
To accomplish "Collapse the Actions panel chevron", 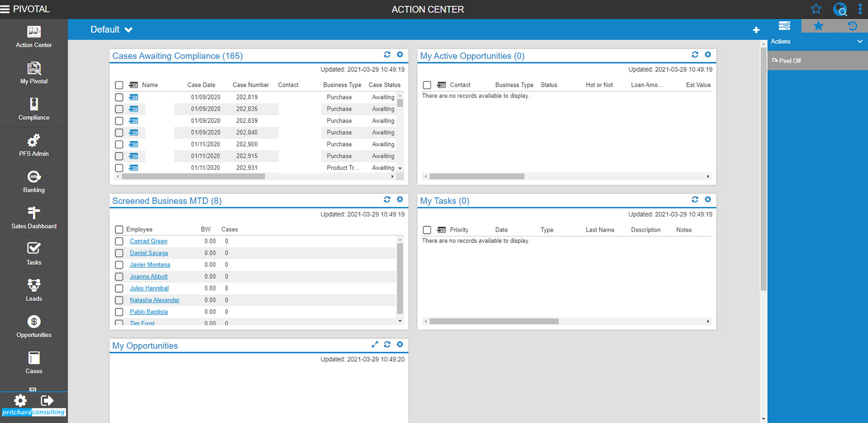I will pyautogui.click(x=859, y=41).
